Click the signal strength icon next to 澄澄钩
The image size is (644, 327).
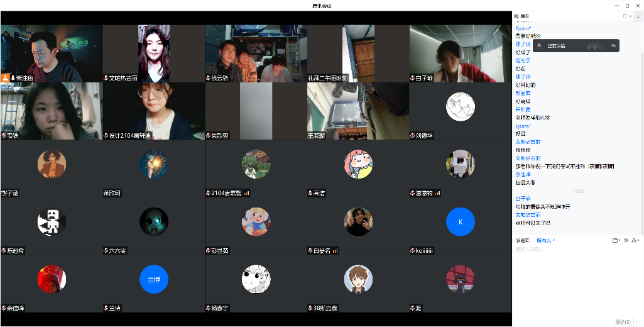(437, 193)
